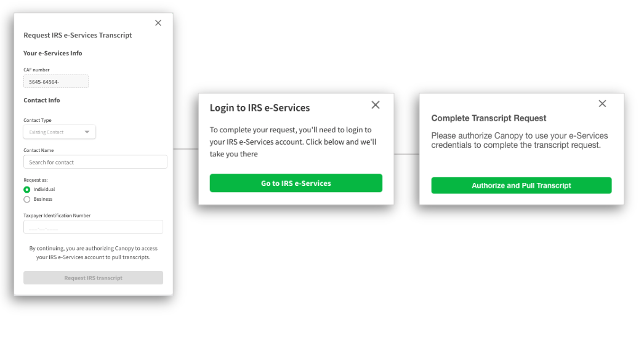Select the Individual radio button
The width and height of the screenshot is (644, 338).
[x=26, y=190]
